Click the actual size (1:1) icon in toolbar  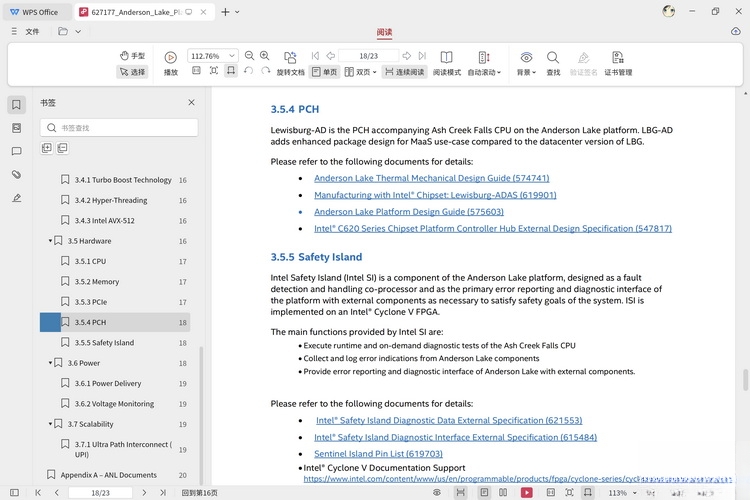[x=196, y=71]
